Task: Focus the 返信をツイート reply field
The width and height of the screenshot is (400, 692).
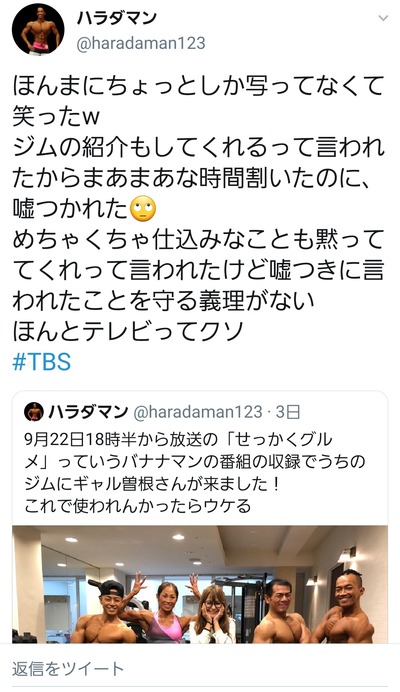Action: pyautogui.click(x=200, y=669)
